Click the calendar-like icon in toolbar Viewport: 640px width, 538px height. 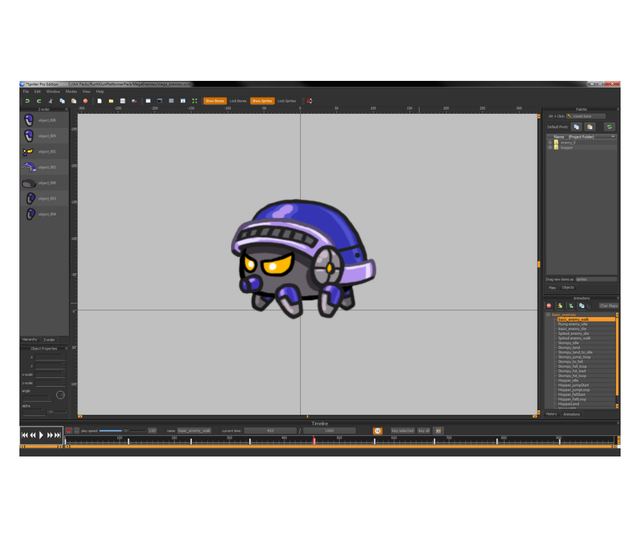coord(183,101)
